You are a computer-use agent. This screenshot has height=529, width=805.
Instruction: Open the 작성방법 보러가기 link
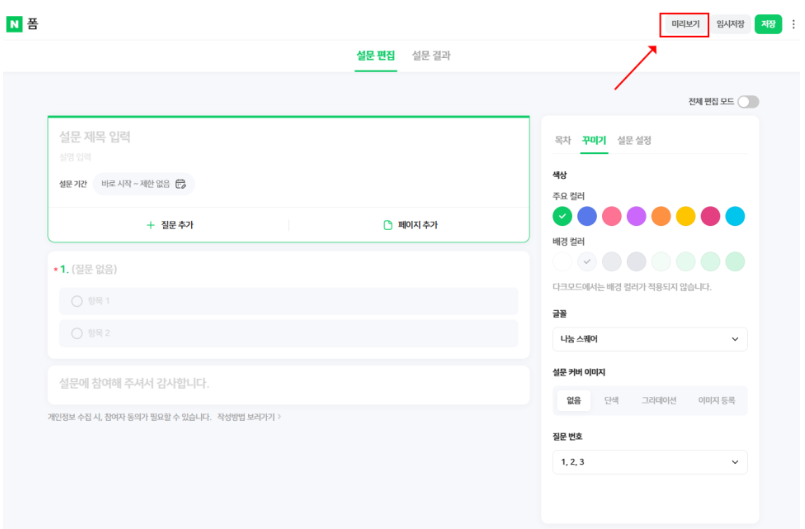tap(248, 416)
